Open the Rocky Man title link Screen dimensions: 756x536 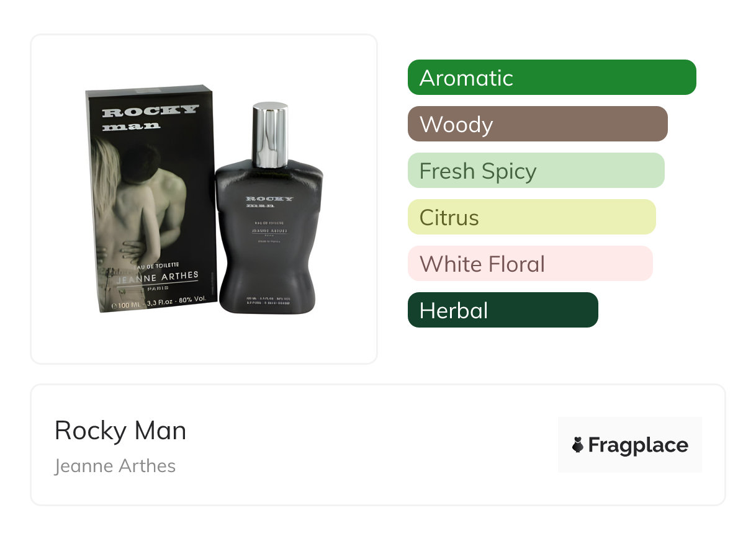[120, 431]
